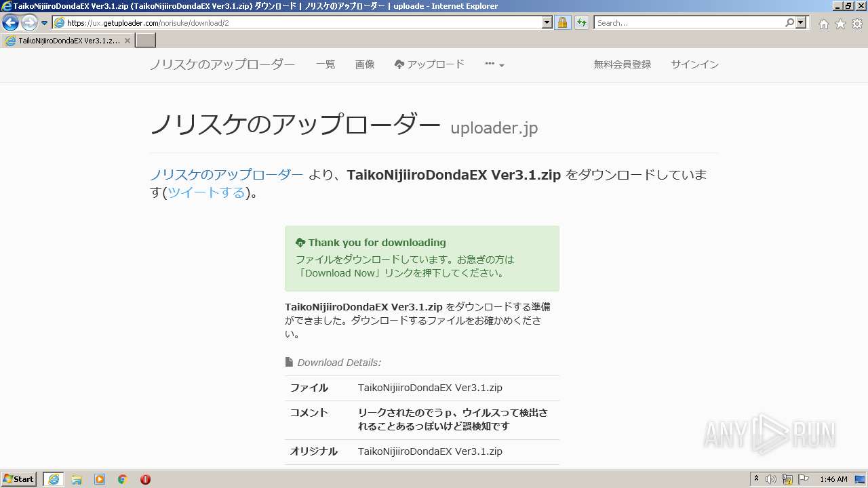Click the security lock icon
Screen dimensions: 868x488
(x=562, y=22)
